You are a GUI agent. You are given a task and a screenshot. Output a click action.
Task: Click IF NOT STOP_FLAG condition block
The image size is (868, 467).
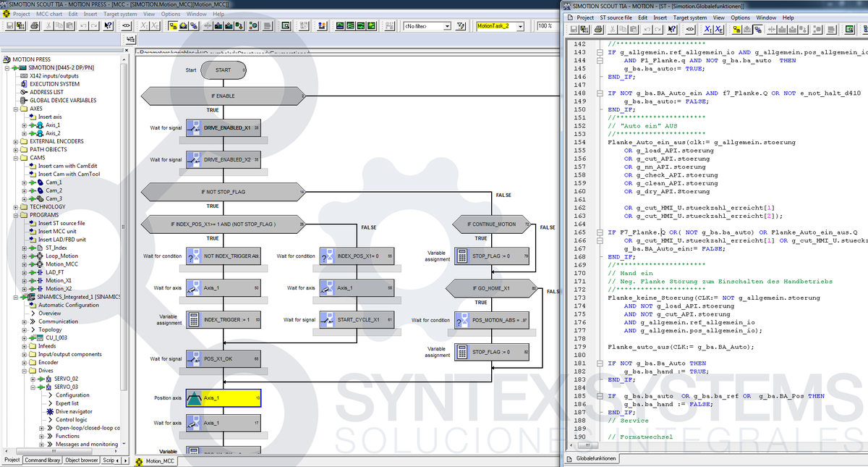(x=223, y=192)
